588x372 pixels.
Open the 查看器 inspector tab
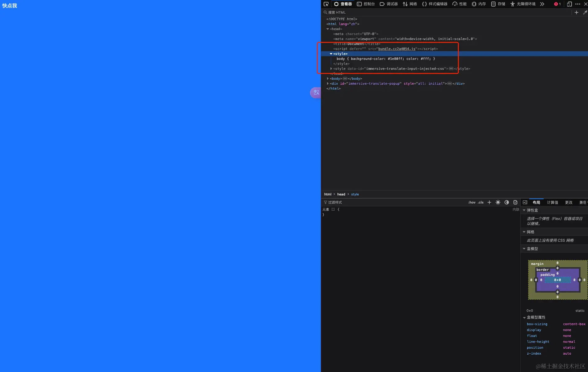click(343, 4)
